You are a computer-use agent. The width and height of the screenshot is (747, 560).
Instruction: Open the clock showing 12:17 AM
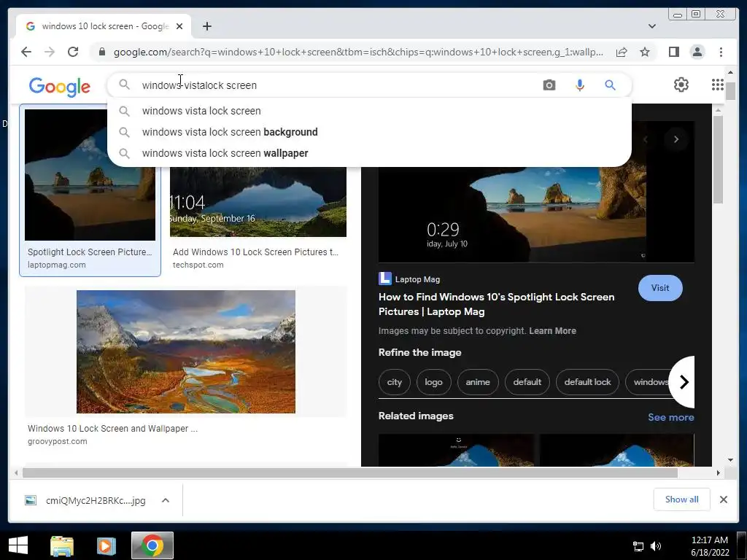click(709, 545)
